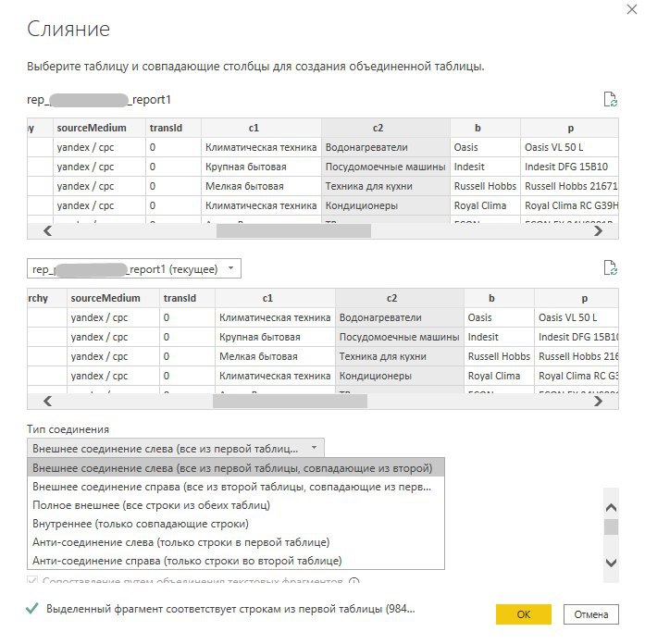Click Посудомоечные машины cell in first table
This screenshot has width=645, height=644.
click(x=386, y=167)
